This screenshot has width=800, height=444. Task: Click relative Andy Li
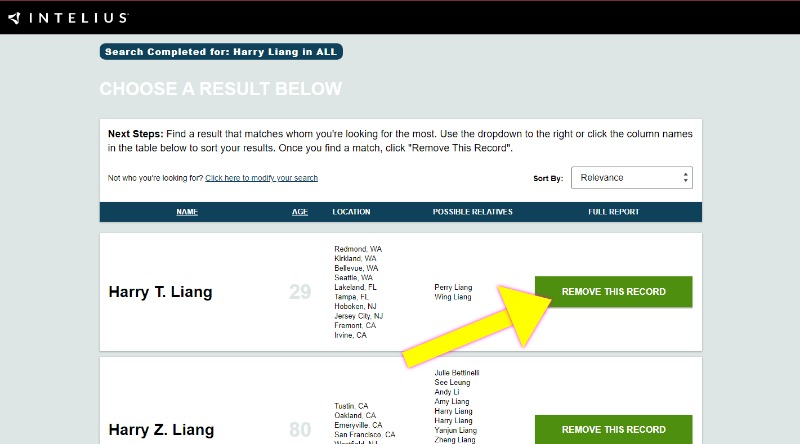446,392
